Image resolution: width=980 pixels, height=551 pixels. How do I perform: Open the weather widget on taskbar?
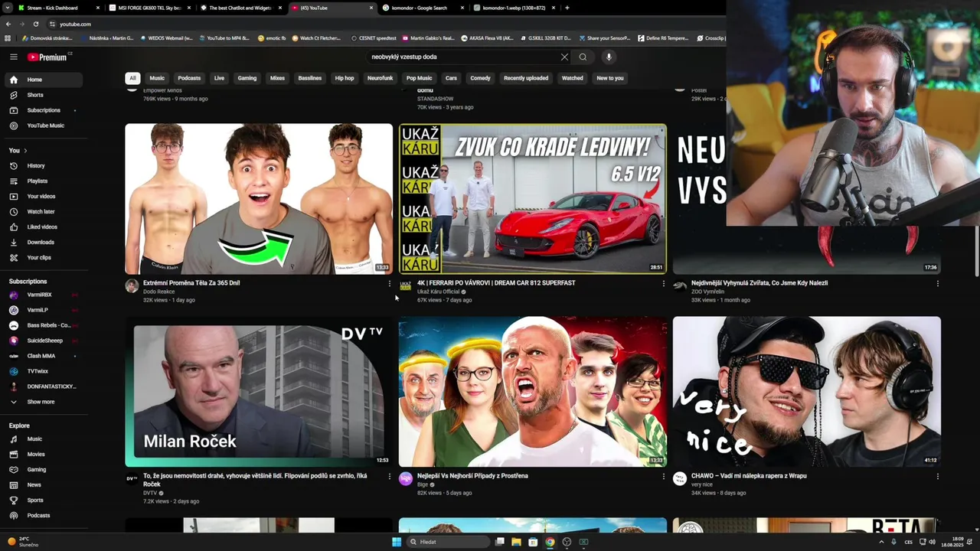pos(23,541)
